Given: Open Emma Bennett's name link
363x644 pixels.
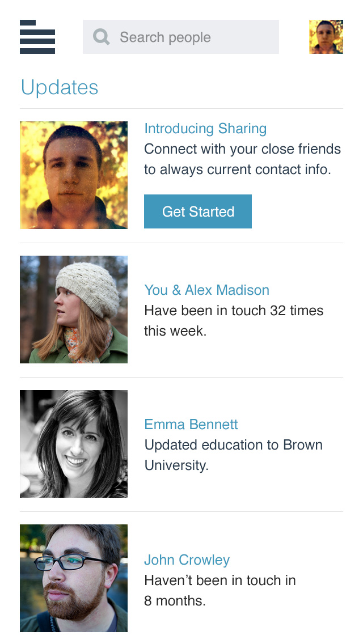Looking at the screenshot, I should 191,425.
